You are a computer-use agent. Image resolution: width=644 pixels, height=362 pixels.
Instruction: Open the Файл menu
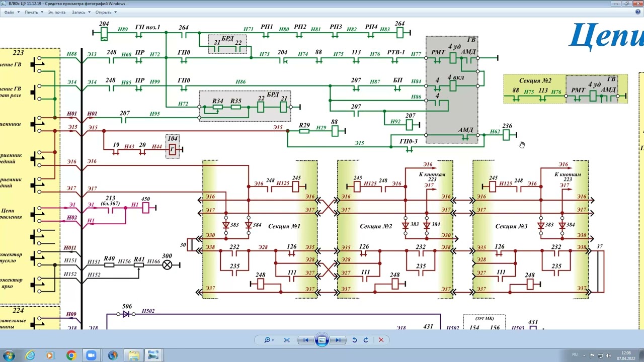[11, 12]
